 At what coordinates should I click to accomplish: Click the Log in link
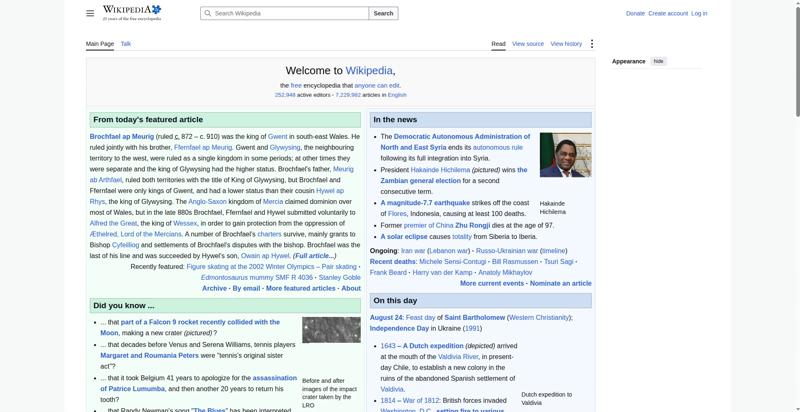coord(699,13)
